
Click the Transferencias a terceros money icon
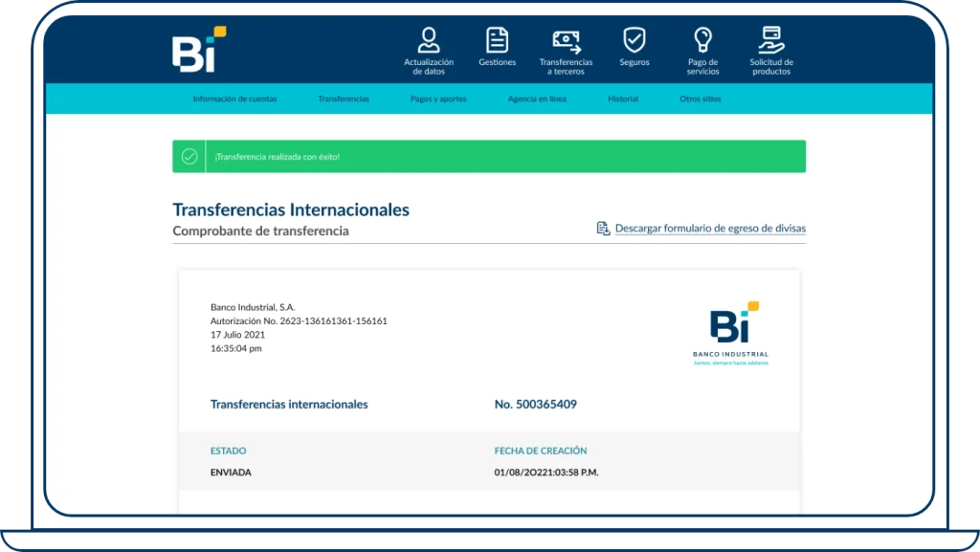coord(567,39)
